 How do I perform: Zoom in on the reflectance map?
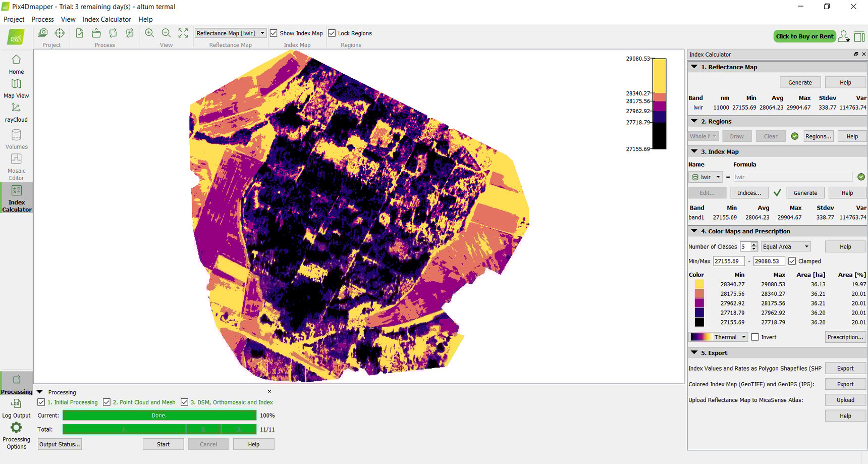coord(149,32)
